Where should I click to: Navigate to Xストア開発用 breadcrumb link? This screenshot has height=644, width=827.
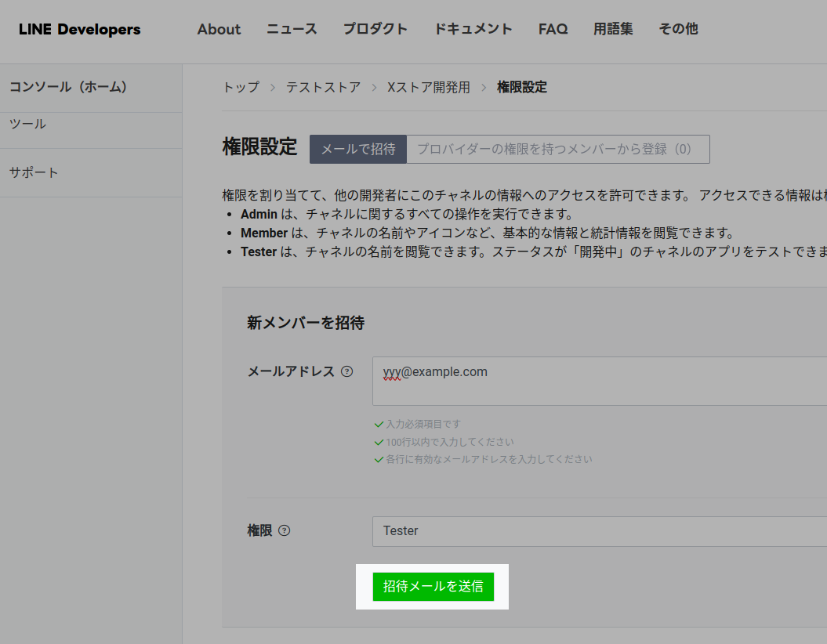click(429, 87)
